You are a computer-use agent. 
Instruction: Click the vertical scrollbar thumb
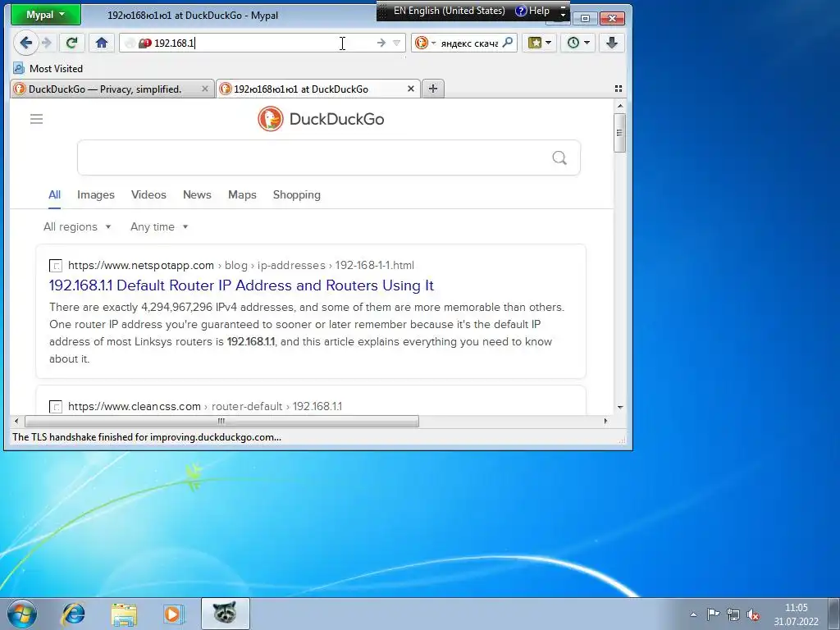point(620,132)
